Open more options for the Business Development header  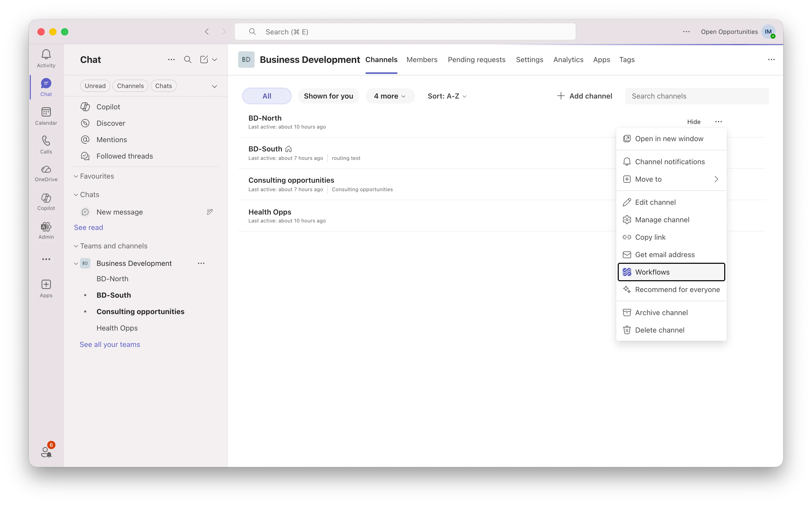pyautogui.click(x=771, y=60)
